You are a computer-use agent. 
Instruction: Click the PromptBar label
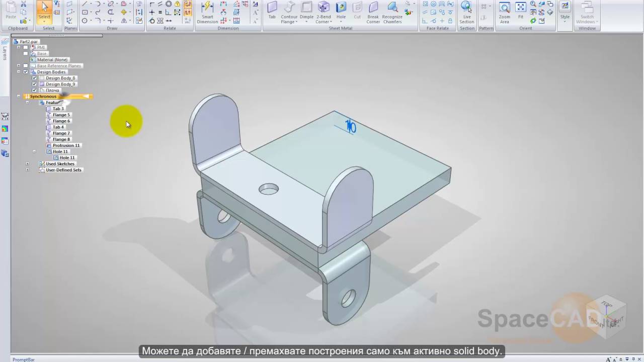(x=23, y=359)
